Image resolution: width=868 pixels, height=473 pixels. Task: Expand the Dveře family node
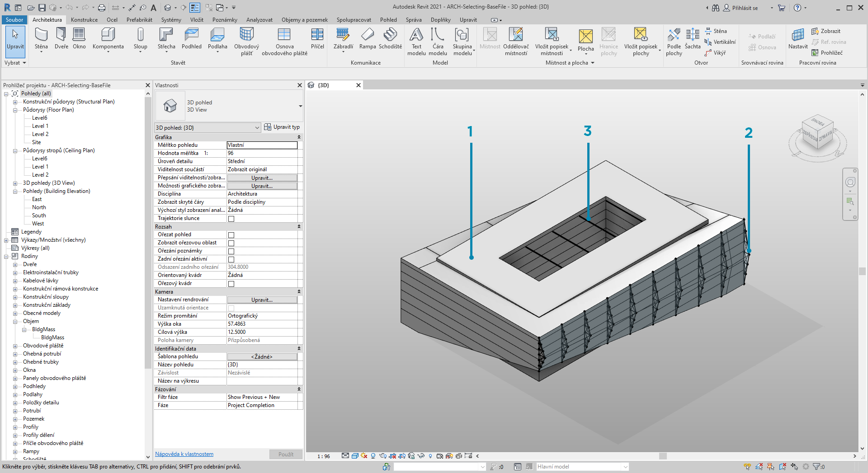[x=15, y=265]
